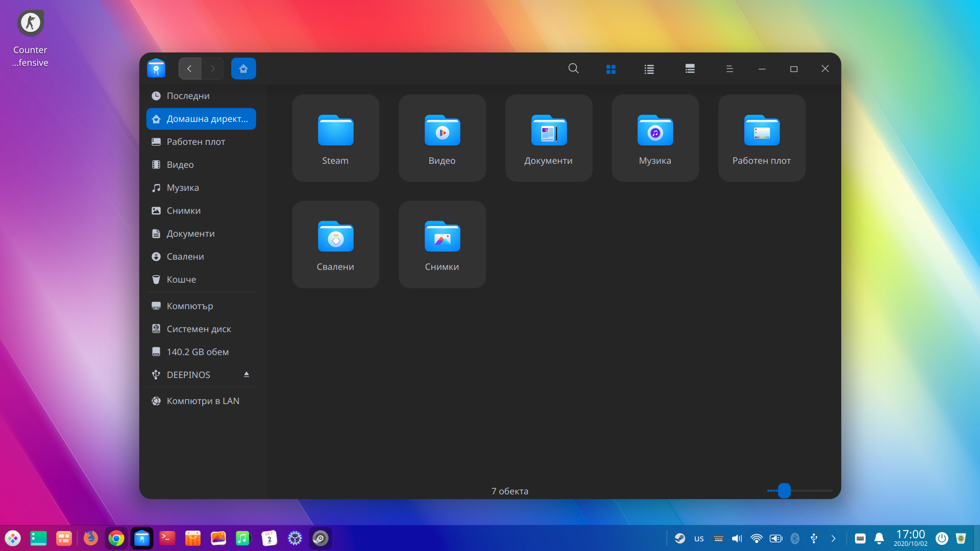Click Компютри в LAN entry
Viewport: 980px width, 551px height.
point(203,401)
